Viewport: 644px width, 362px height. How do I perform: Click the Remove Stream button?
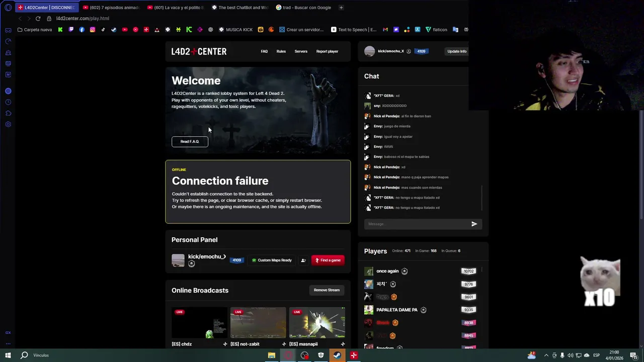click(327, 290)
